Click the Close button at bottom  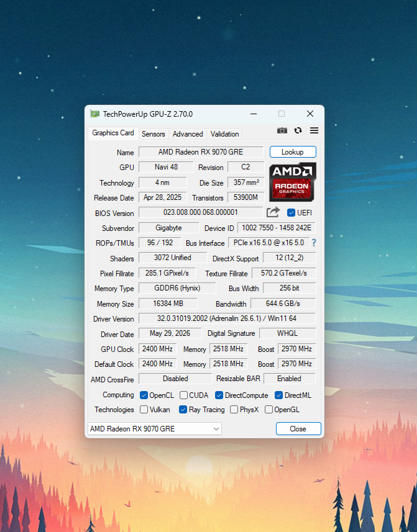pos(298,429)
